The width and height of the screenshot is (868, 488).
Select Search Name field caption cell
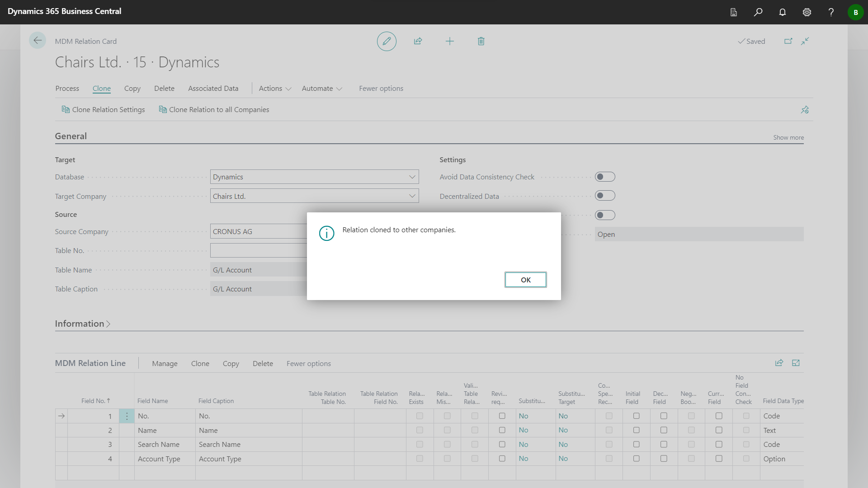pyautogui.click(x=249, y=444)
